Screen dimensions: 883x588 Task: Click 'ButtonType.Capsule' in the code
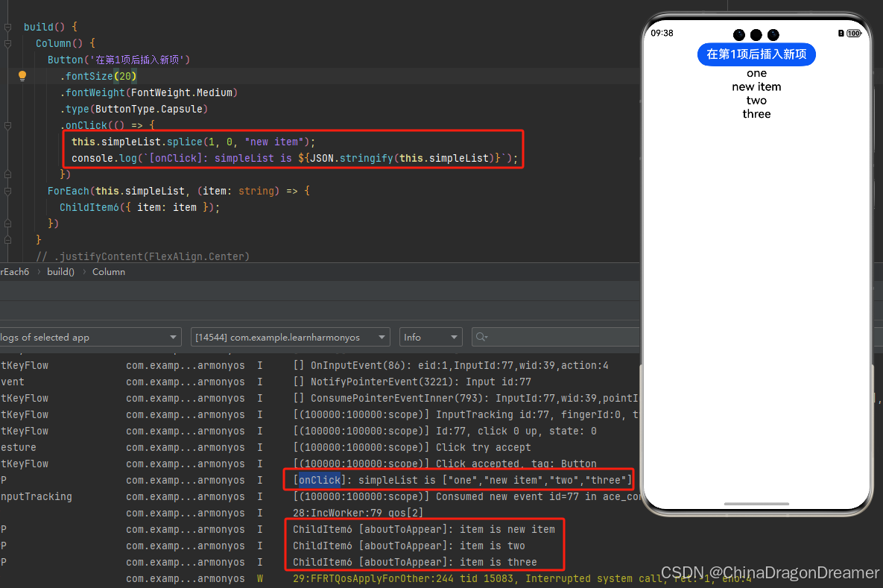pyautogui.click(x=149, y=109)
